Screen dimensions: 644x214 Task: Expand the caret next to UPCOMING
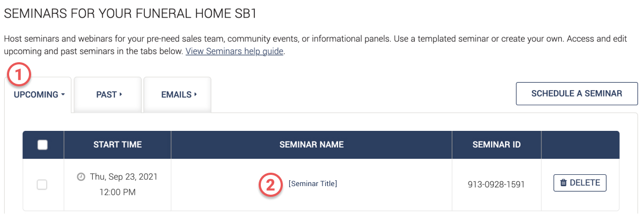[x=63, y=94]
